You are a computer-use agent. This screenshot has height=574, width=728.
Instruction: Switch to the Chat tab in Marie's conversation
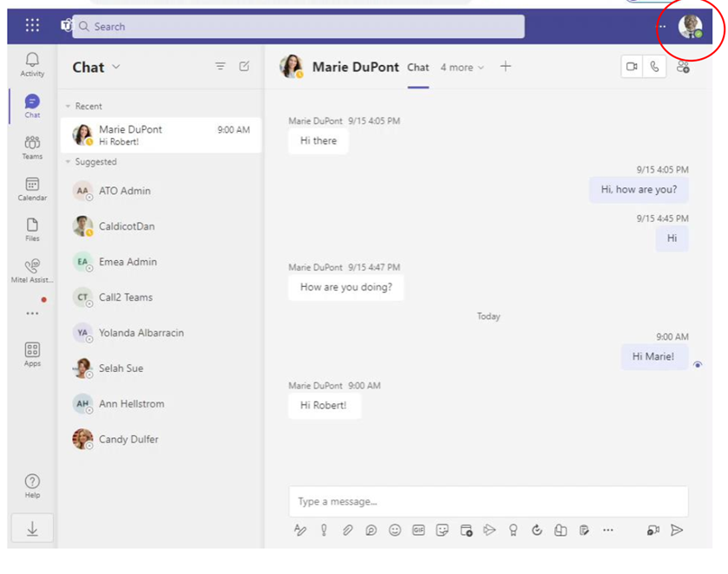tap(417, 67)
